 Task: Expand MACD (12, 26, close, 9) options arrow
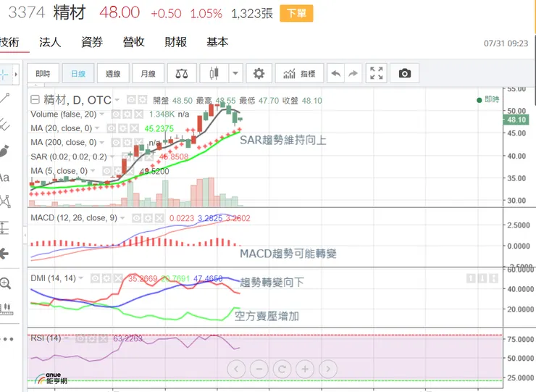[x=122, y=218]
